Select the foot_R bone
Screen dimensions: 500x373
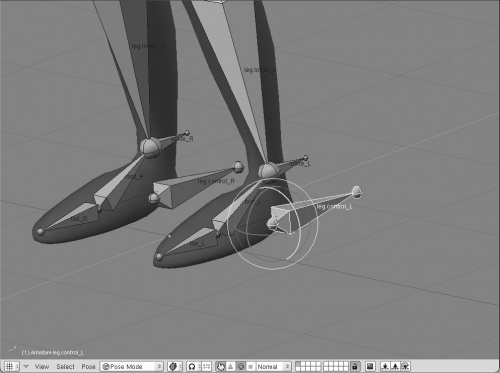tap(120, 182)
